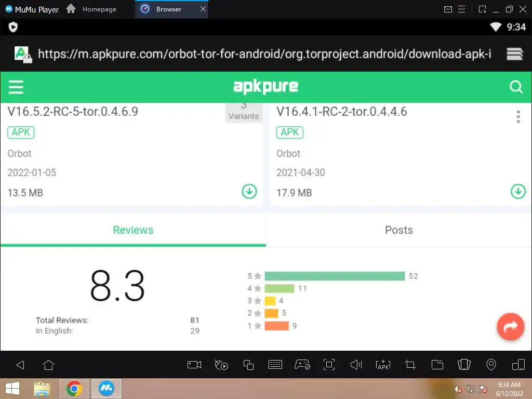This screenshot has width=532, height=399.
Task: Download the V16.5.2-RC-5 APK
Action: tap(249, 192)
